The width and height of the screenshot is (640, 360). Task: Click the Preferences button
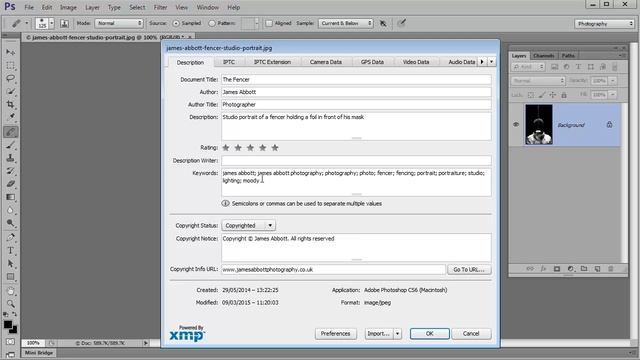(336, 334)
